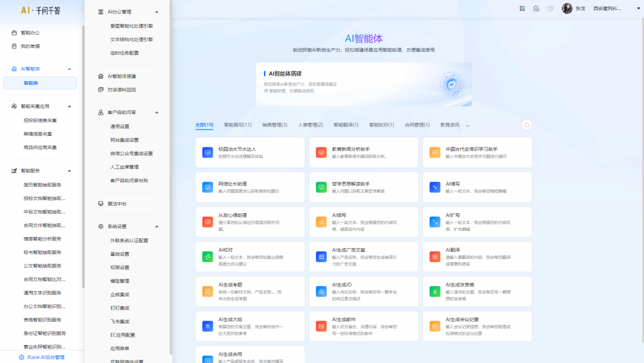644x363 pixels.
Task: Click the 我的单据 document icon
Action: [x=14, y=46]
